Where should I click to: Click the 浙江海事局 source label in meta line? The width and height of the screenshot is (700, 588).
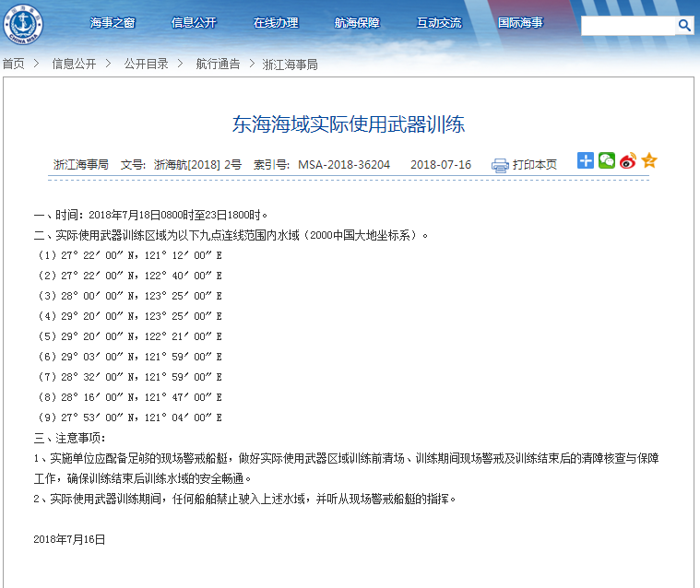tap(81, 165)
